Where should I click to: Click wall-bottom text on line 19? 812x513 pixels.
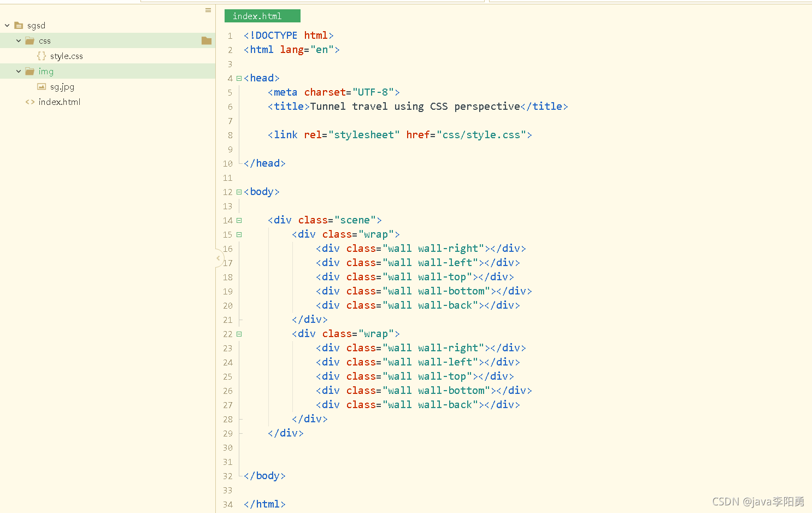click(x=451, y=291)
